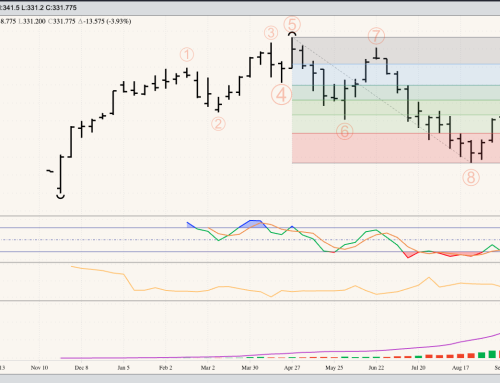This screenshot has width=500, height=383.
Task: Click the Feb 2 date axis label
Action: [x=166, y=368]
